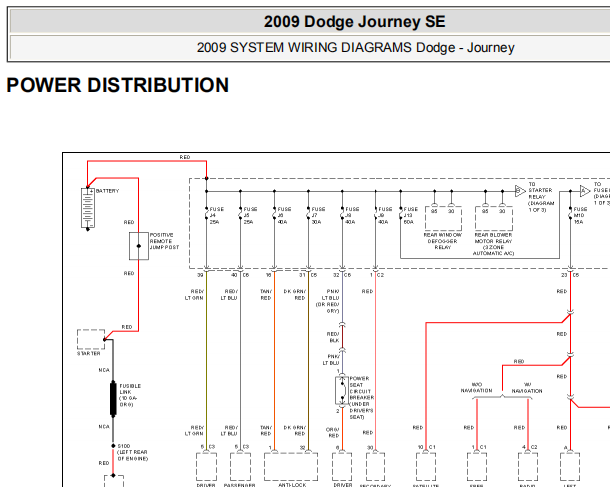610x487 pixels.
Task: Click the "FUSE M10 15A" label
Action: tap(580, 215)
